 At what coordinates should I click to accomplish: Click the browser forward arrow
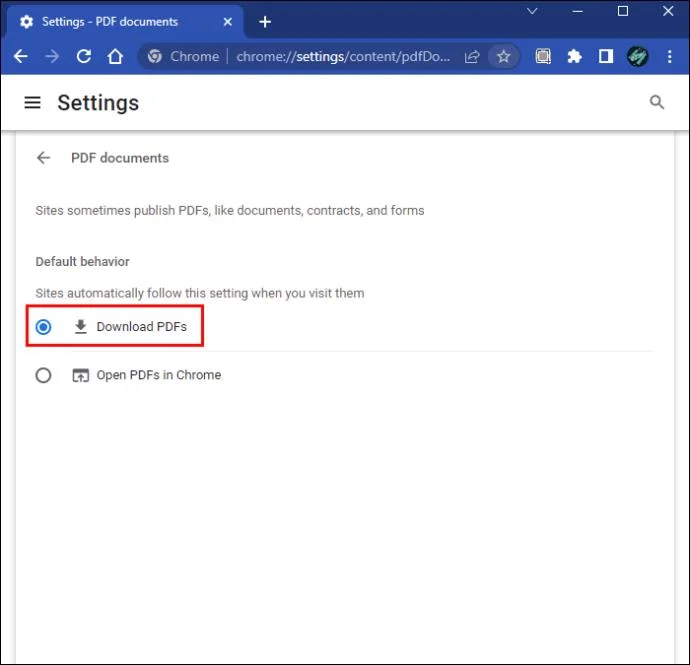point(52,56)
